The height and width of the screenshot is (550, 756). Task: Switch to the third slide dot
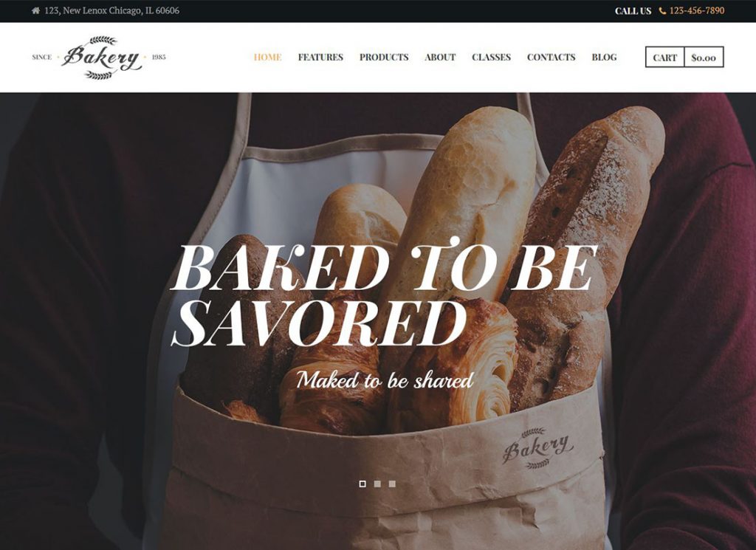pos(393,484)
